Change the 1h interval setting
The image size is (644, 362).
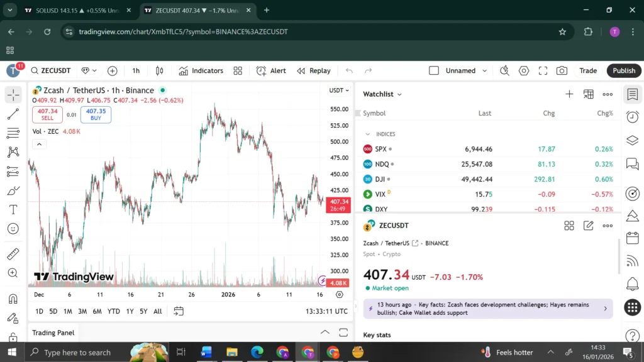(136, 70)
